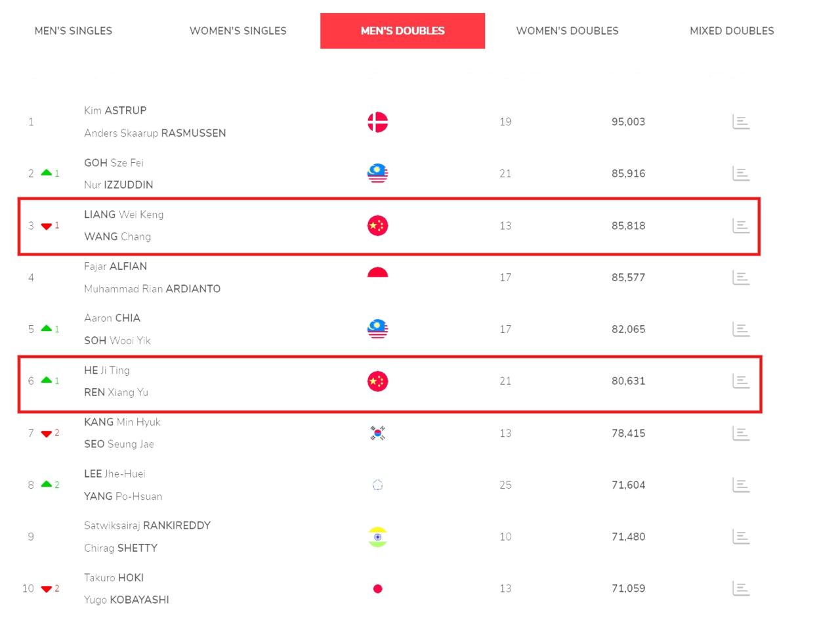Open player link Kim ASTRUP
This screenshot has height=620, width=840.
pyautogui.click(x=115, y=110)
